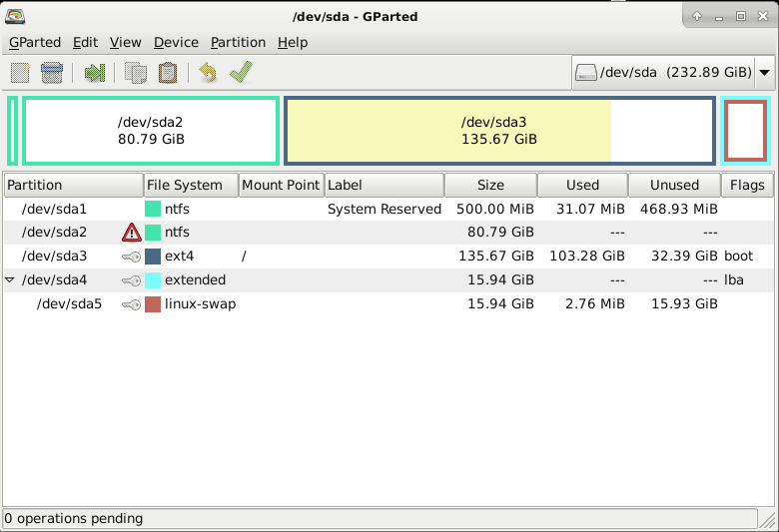
Task: Click the key lock icon on /dev/sda3 row
Action: tap(132, 257)
